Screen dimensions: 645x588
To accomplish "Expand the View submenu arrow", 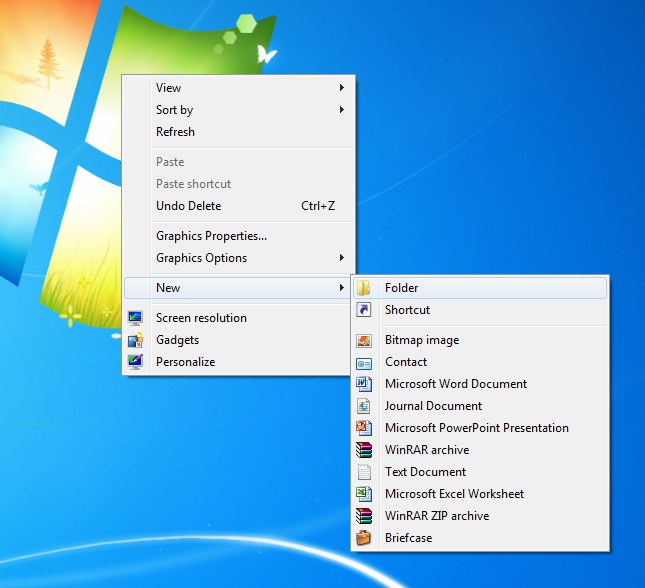I will click(x=342, y=88).
